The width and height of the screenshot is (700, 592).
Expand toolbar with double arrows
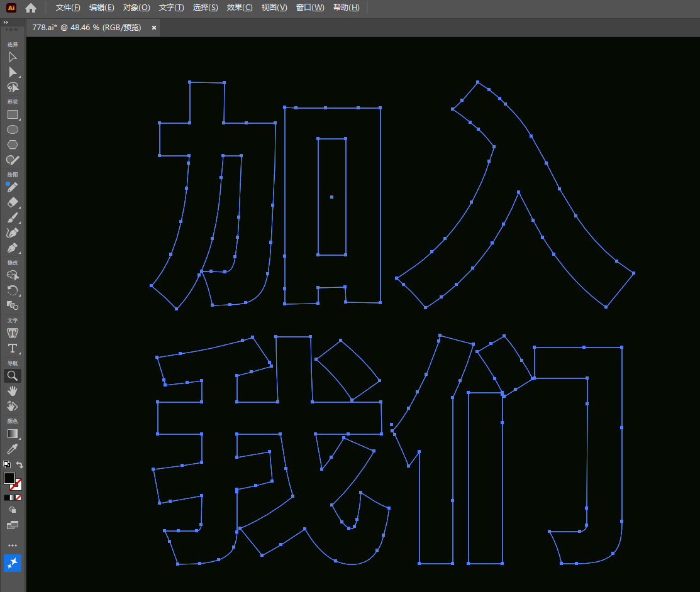(6, 22)
